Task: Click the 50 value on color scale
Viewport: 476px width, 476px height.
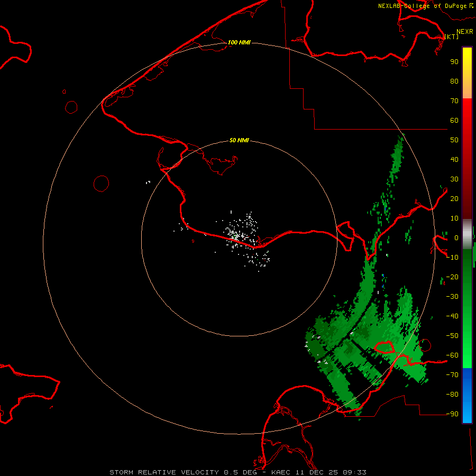Action: 454,140
